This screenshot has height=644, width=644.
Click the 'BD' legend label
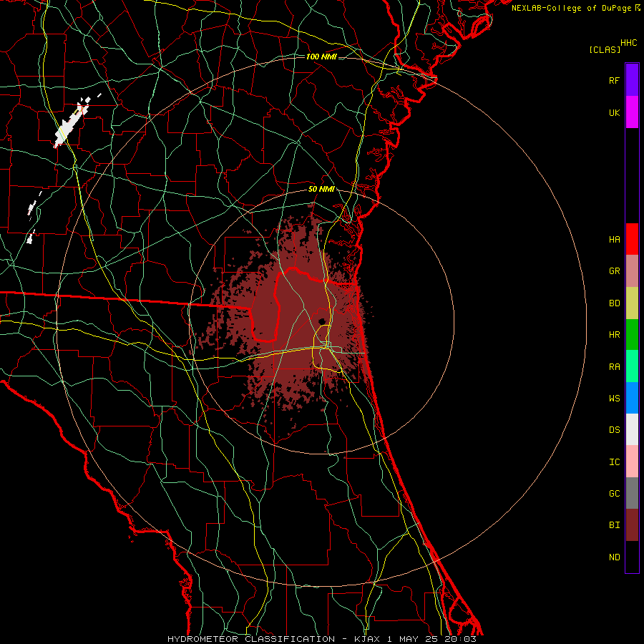click(614, 303)
